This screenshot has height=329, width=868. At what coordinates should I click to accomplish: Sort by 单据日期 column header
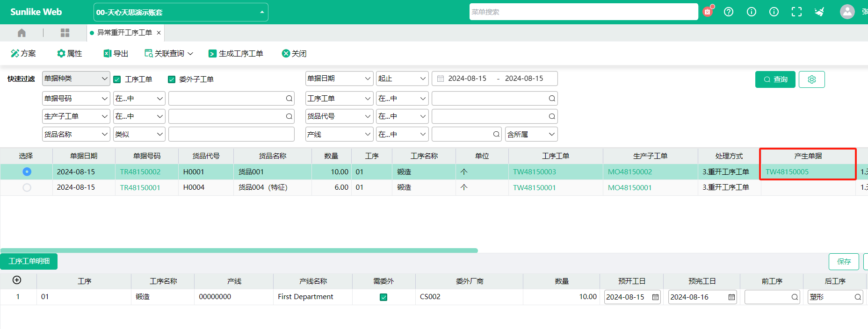[x=84, y=156]
